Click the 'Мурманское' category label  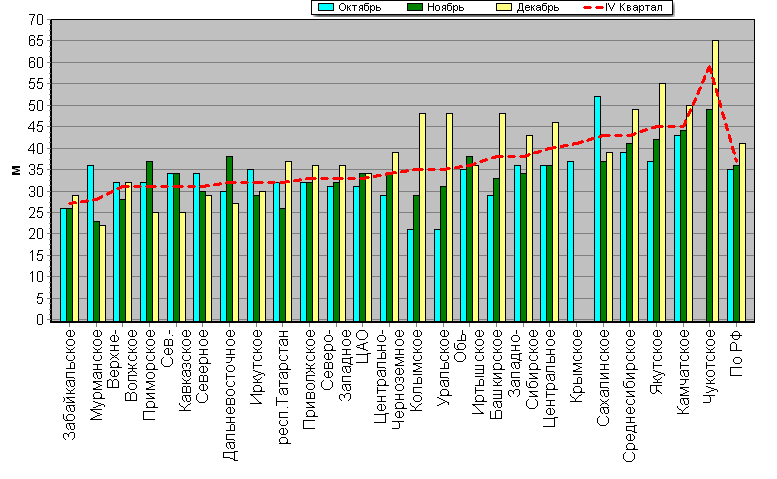96,375
